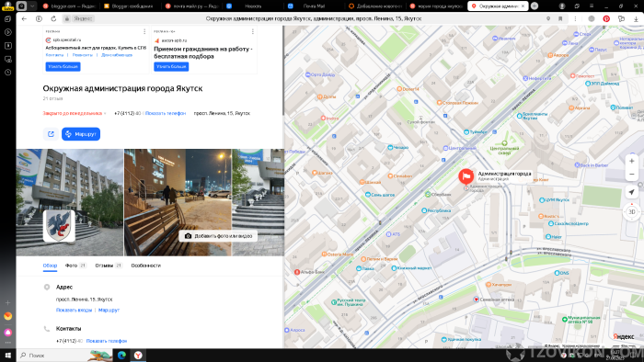644x362 pixels.
Task: Open the first photo of administration building
Action: pyautogui.click(x=70, y=202)
